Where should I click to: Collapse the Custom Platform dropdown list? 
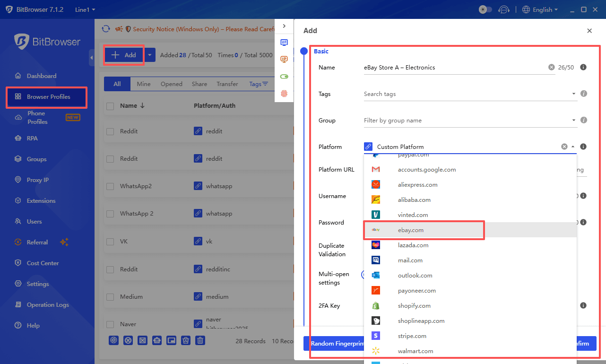(573, 147)
